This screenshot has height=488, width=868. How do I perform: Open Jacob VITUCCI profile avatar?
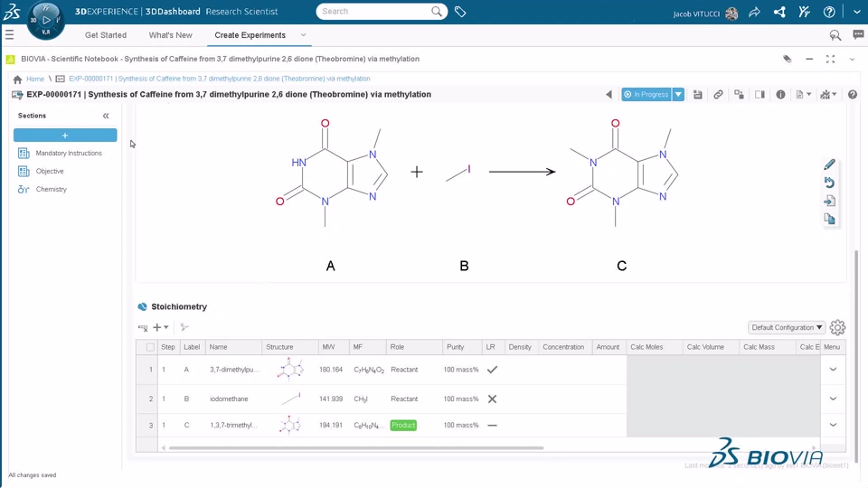coord(731,14)
